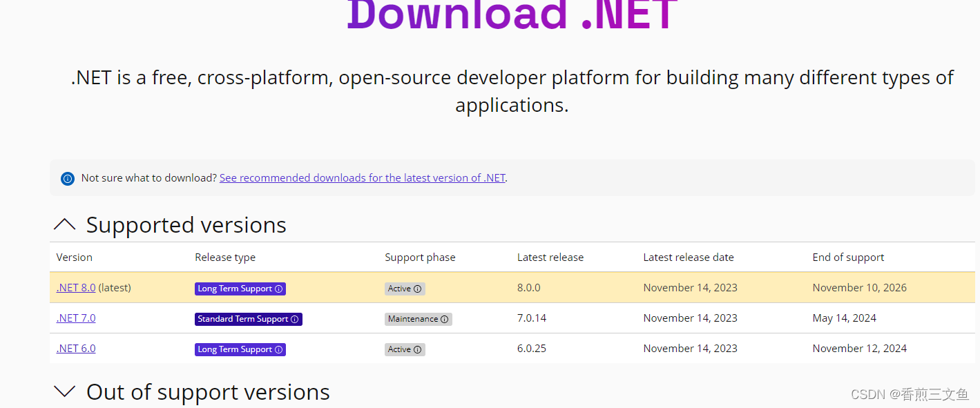
Task: Click the 'Download .NET' page title
Action: 512,15
